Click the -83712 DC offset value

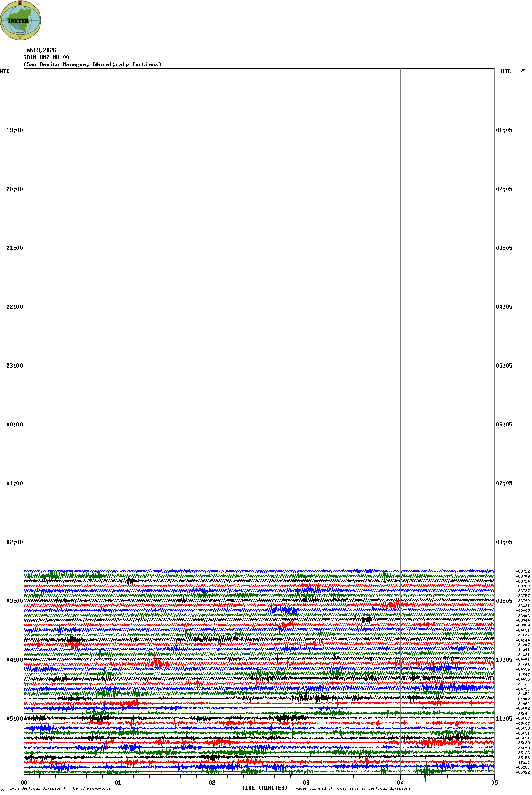[x=523, y=571]
